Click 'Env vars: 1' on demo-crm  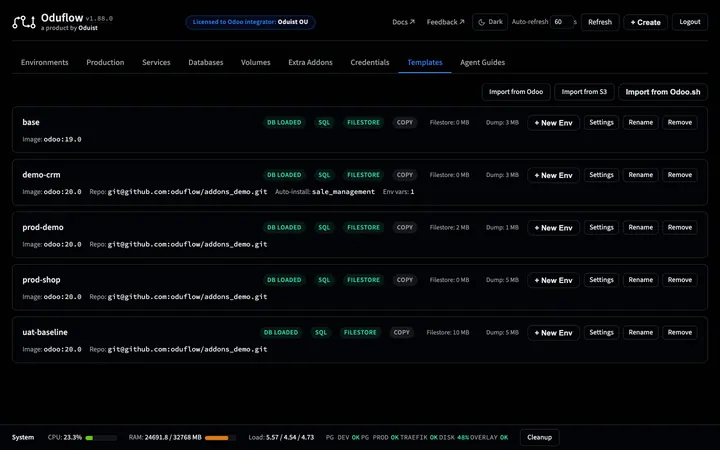[x=399, y=191]
